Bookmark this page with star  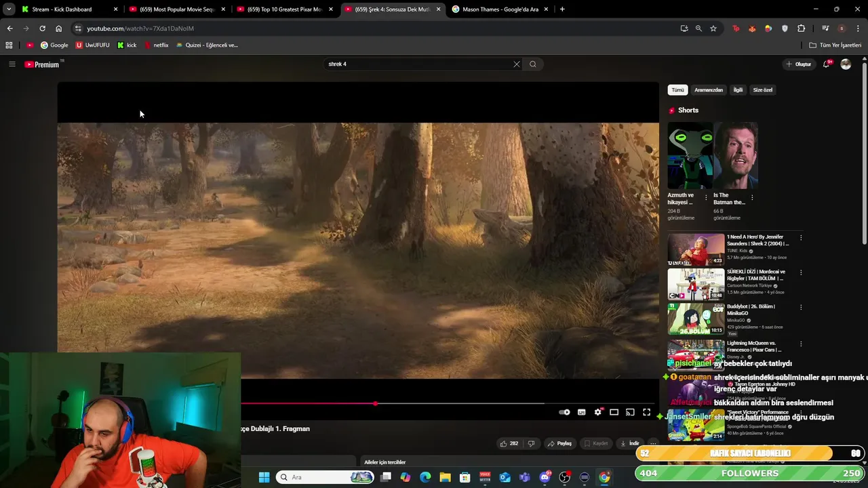click(713, 28)
